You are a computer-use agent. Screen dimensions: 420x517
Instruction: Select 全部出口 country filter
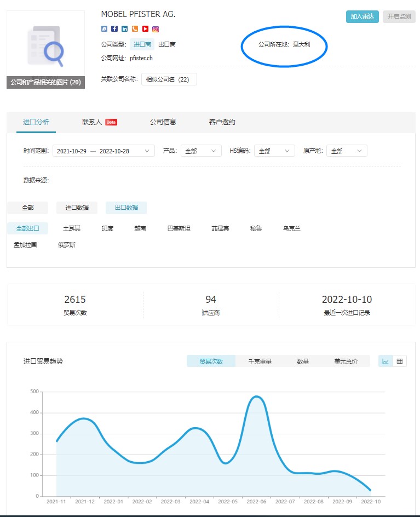tap(28, 228)
